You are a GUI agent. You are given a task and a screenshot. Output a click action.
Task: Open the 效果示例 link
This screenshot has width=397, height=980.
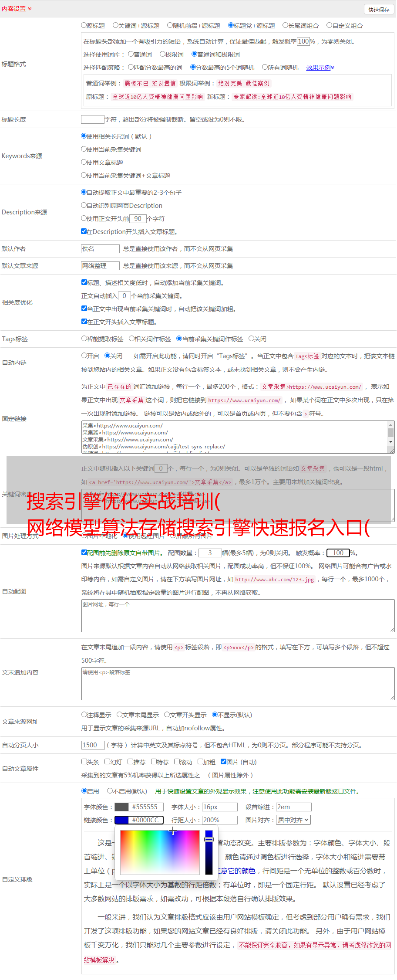(x=320, y=68)
